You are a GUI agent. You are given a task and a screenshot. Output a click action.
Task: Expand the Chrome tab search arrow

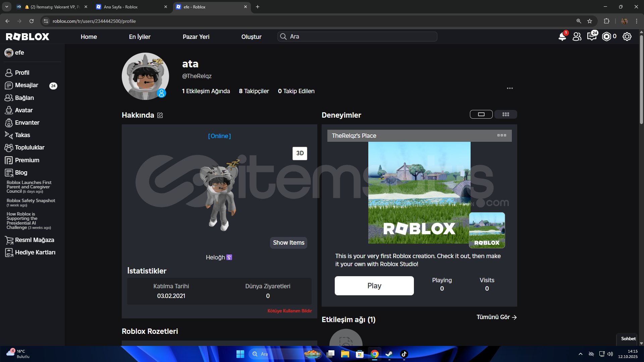point(6,7)
